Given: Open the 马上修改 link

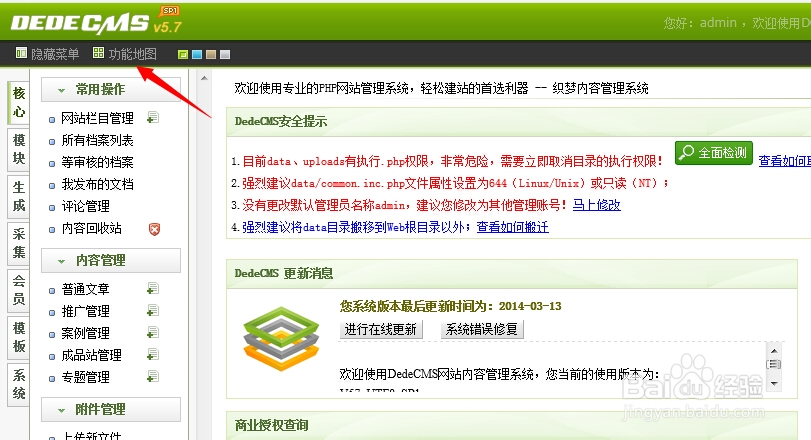Looking at the screenshot, I should pyautogui.click(x=596, y=205).
